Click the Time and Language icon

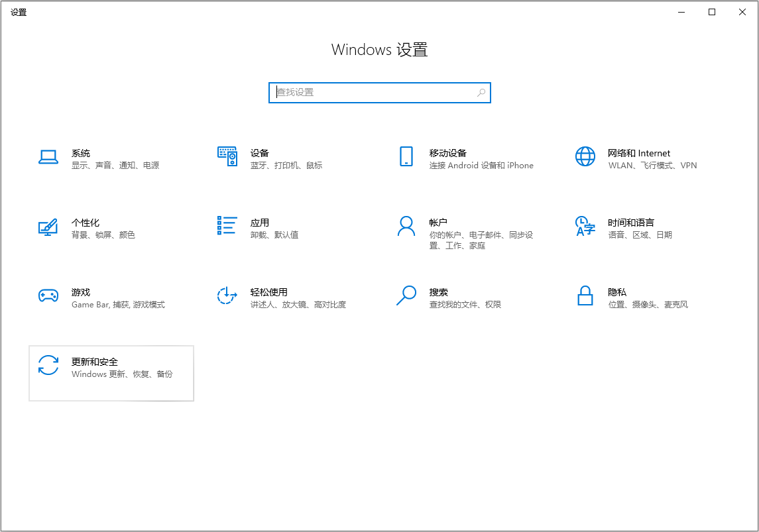[585, 226]
